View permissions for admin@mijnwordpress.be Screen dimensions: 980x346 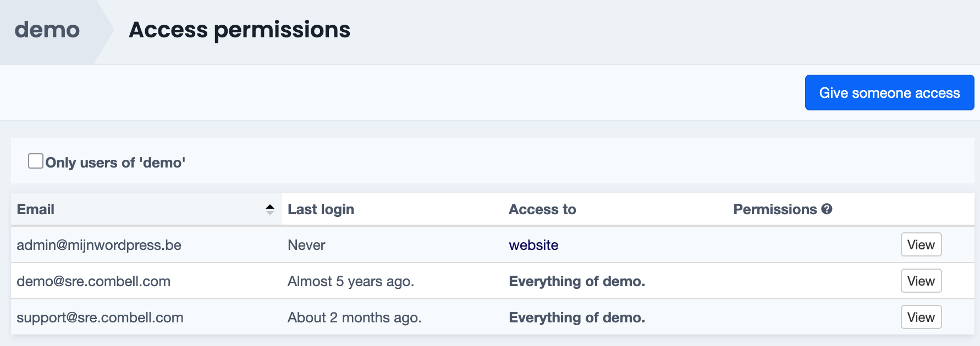click(921, 245)
